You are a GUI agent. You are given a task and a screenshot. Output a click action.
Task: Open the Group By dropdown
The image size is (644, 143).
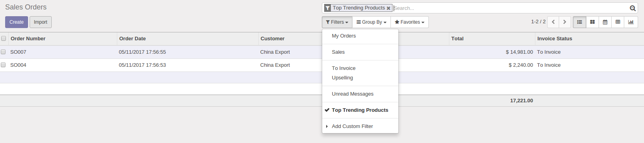[372, 22]
